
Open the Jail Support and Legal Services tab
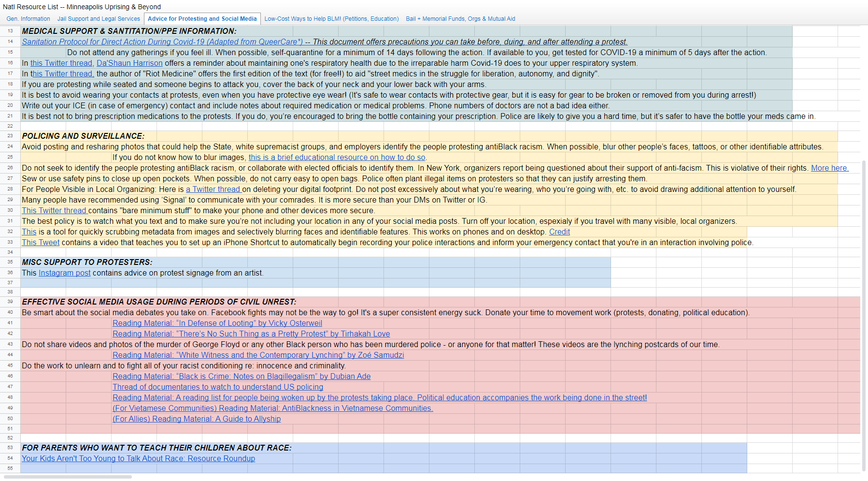coord(99,19)
